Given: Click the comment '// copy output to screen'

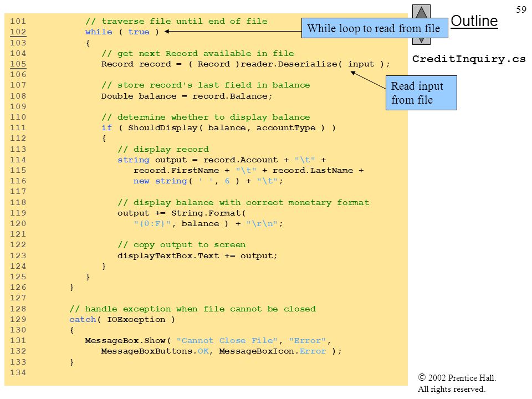Looking at the screenshot, I should pyautogui.click(x=182, y=245).
